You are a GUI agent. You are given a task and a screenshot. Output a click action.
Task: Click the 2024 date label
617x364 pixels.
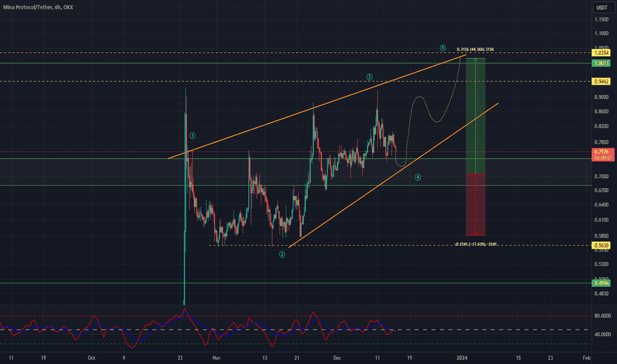(x=462, y=358)
